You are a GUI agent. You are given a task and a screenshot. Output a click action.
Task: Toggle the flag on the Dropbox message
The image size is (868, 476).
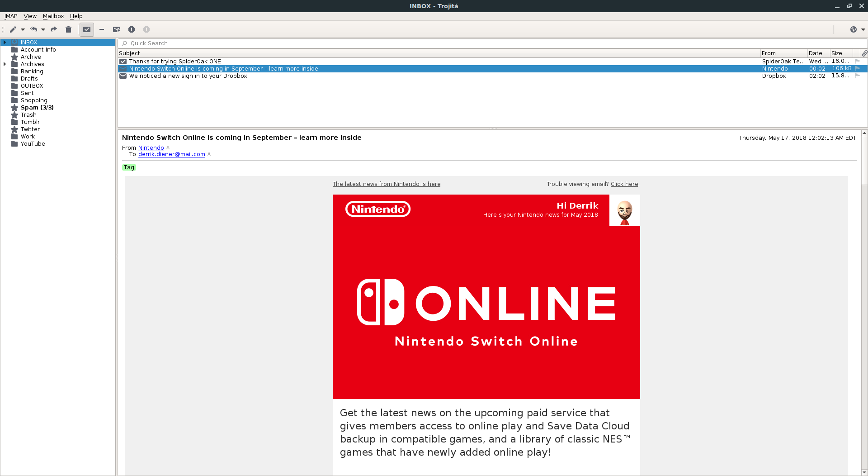click(858, 76)
